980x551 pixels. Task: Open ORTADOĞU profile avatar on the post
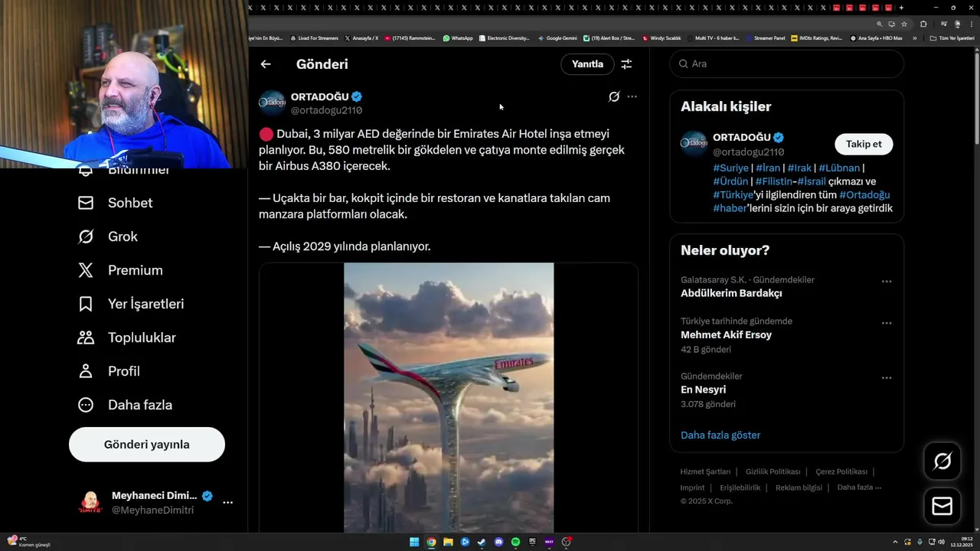[x=272, y=103]
